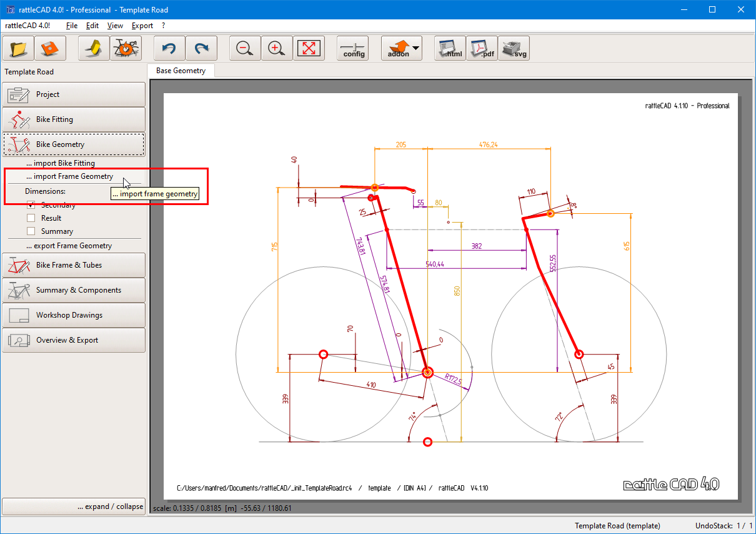Toggle the Secondary dimensions checkbox
The height and width of the screenshot is (534, 756).
pos(31,205)
